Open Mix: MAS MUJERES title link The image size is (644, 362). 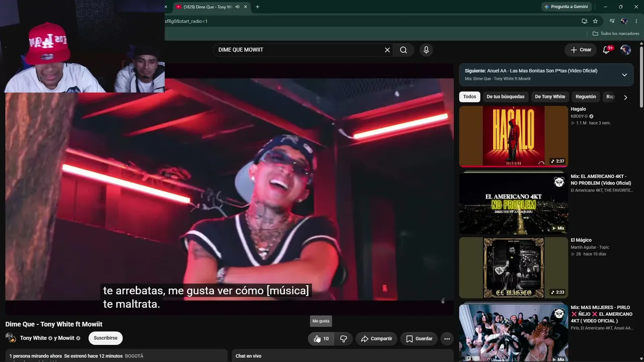pyautogui.click(x=602, y=314)
